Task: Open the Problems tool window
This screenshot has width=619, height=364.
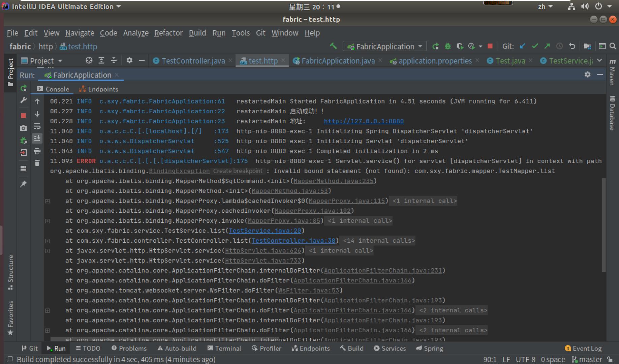Action: coord(129,348)
